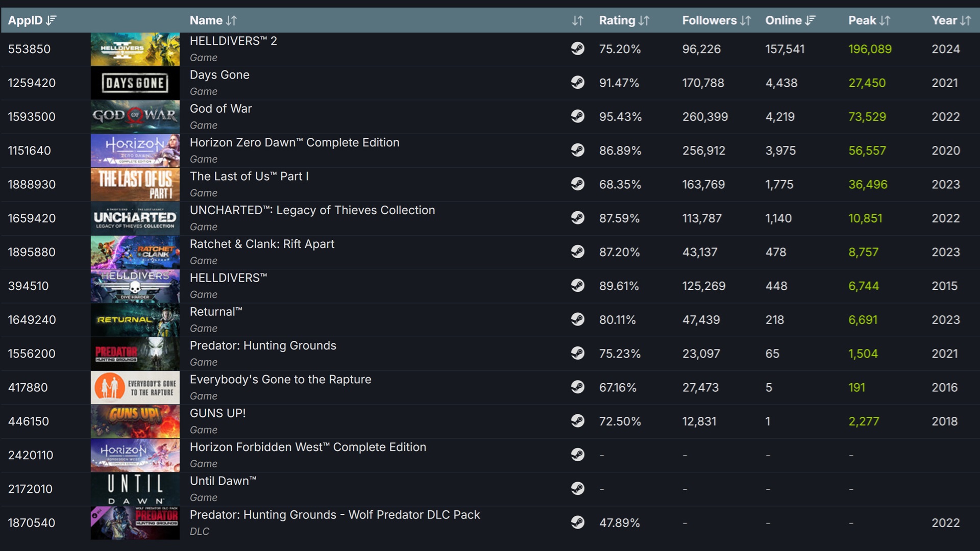
Task: Click the AppID column header
Action: tap(30, 21)
